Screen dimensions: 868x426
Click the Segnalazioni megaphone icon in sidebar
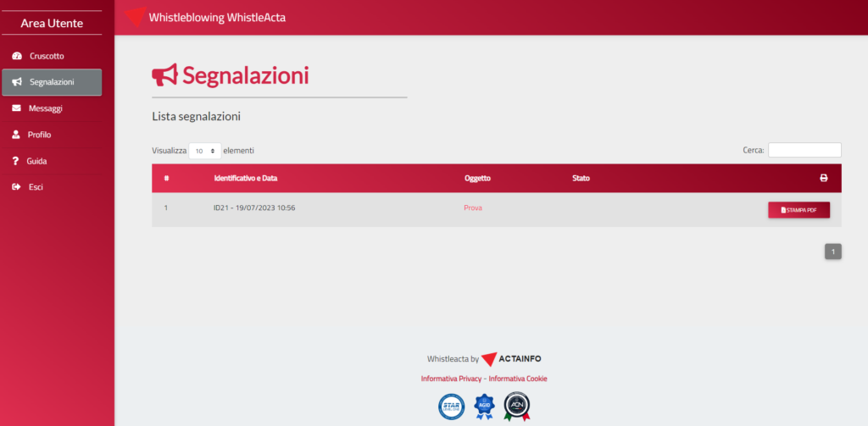pyautogui.click(x=17, y=82)
